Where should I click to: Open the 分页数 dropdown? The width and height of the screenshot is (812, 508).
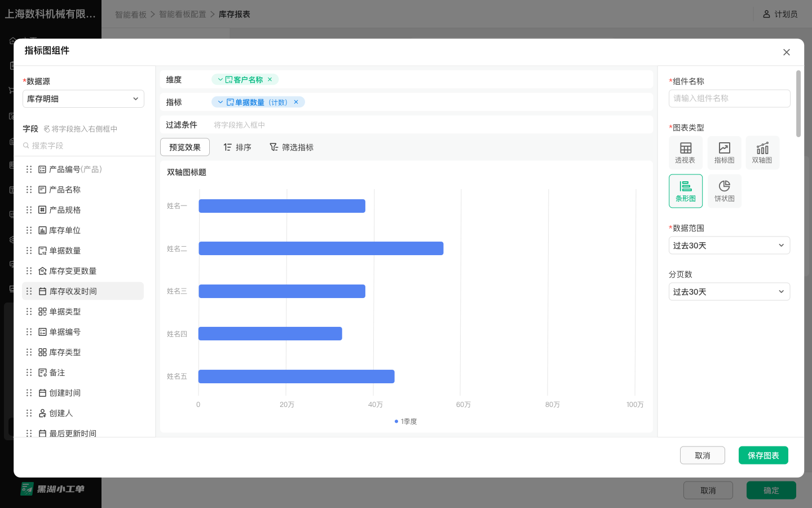point(729,291)
